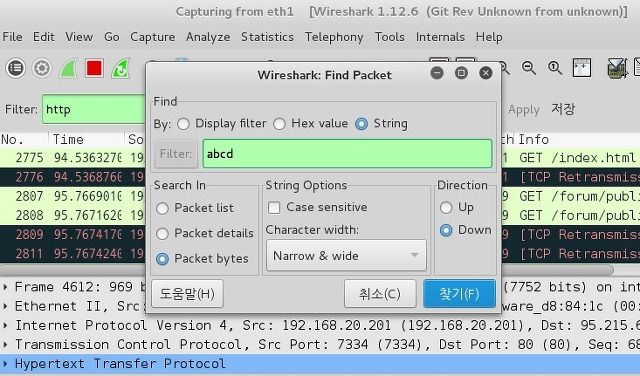Click the GET /index.html info text

[x=577, y=158]
